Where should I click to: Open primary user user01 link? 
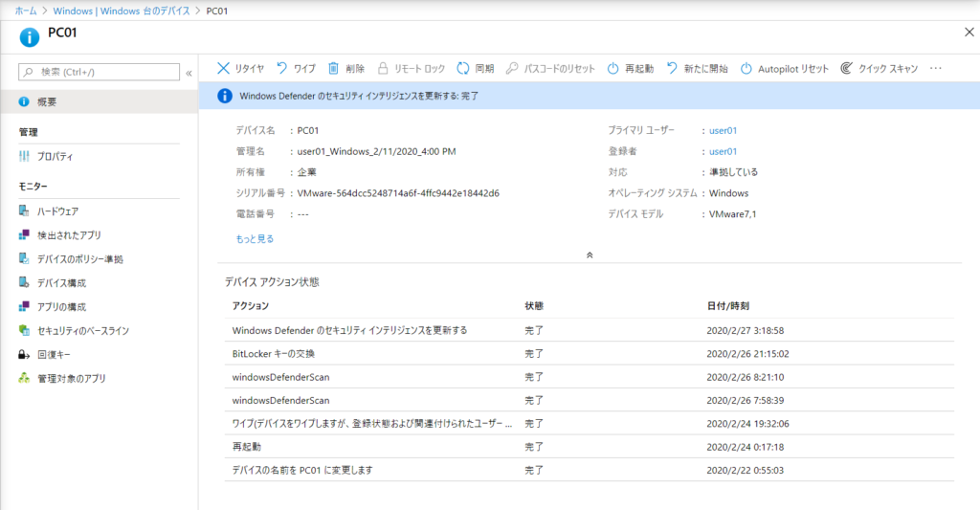(723, 131)
